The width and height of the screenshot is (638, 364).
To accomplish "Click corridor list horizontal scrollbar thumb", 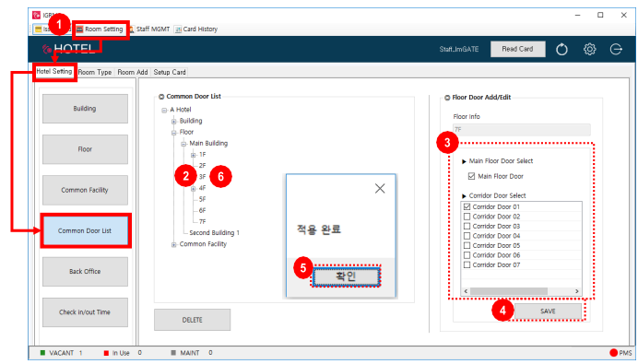I will [508, 291].
